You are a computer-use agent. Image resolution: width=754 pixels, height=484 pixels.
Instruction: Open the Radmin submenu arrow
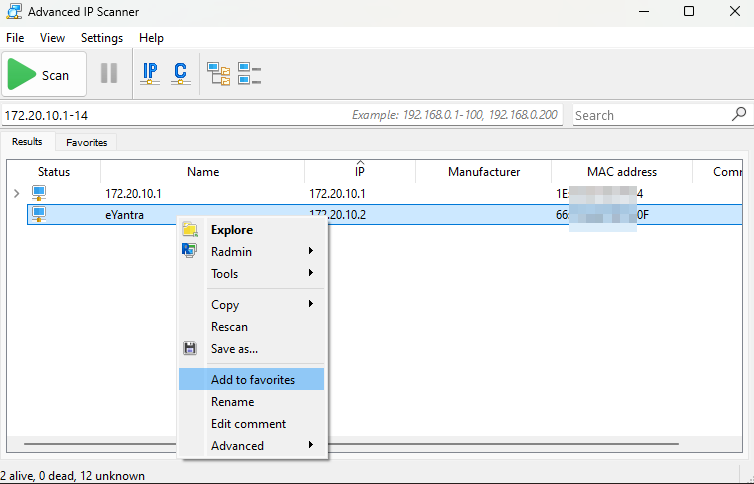pos(311,251)
